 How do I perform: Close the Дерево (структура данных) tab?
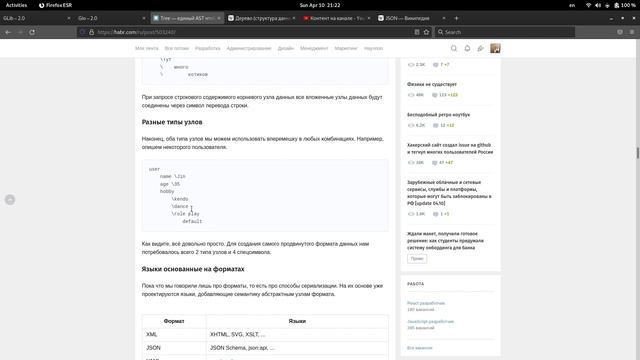[x=294, y=18]
